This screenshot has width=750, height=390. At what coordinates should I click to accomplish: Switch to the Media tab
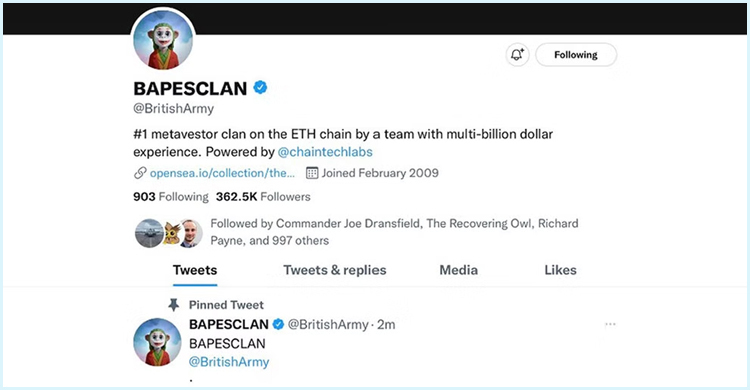459,270
